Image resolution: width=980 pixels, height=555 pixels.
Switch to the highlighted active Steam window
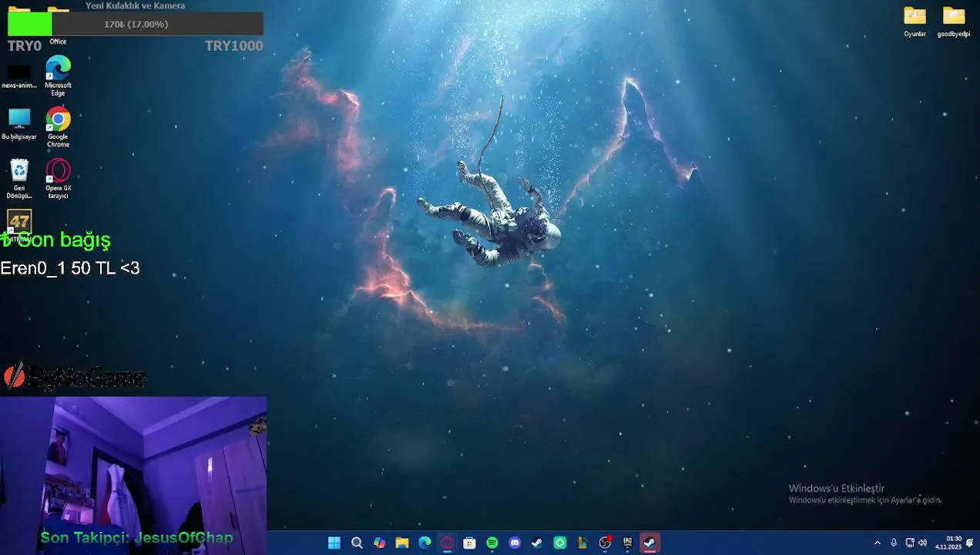(649, 543)
